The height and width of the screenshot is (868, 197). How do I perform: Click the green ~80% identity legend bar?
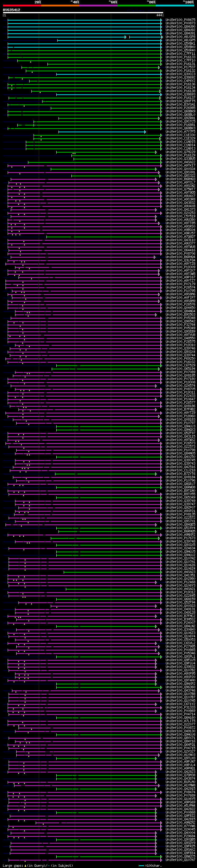click(136, 6)
